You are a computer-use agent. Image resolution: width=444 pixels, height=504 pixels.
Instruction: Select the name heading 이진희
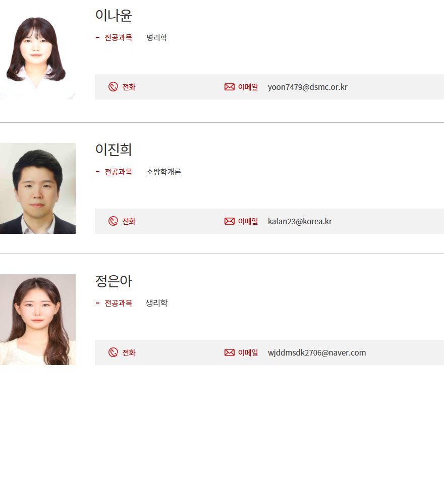[x=114, y=150]
